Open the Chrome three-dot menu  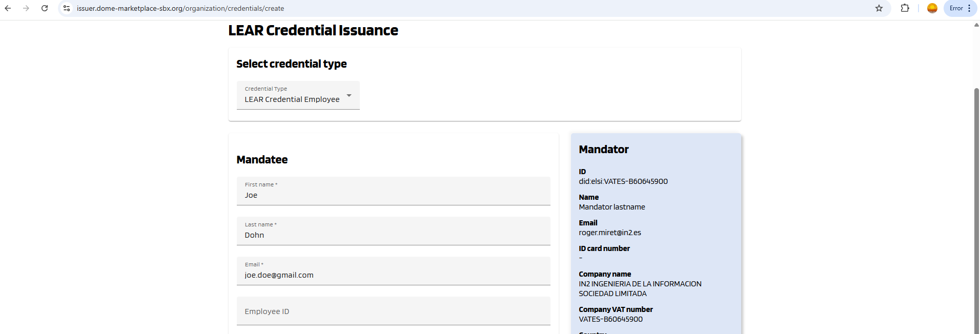[x=969, y=8]
